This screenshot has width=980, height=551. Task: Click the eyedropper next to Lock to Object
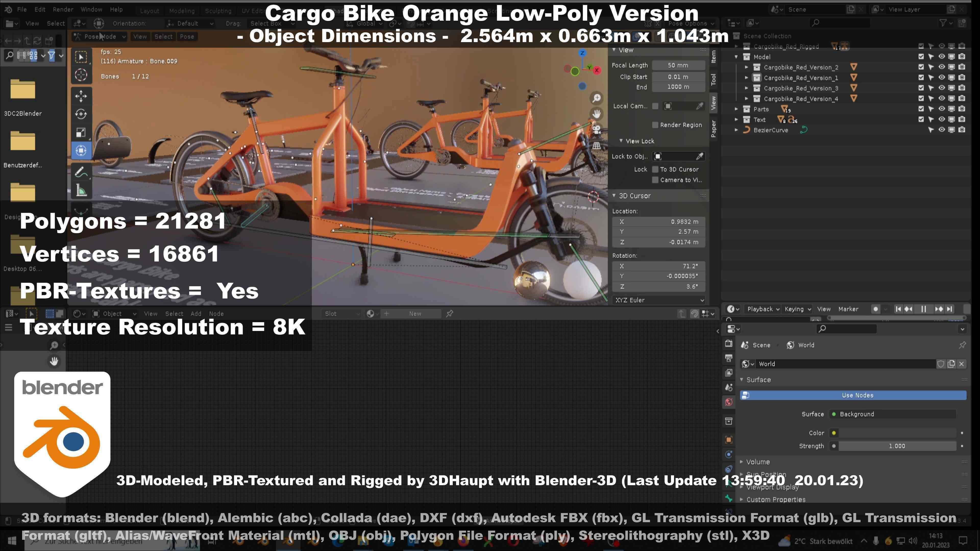tap(699, 156)
